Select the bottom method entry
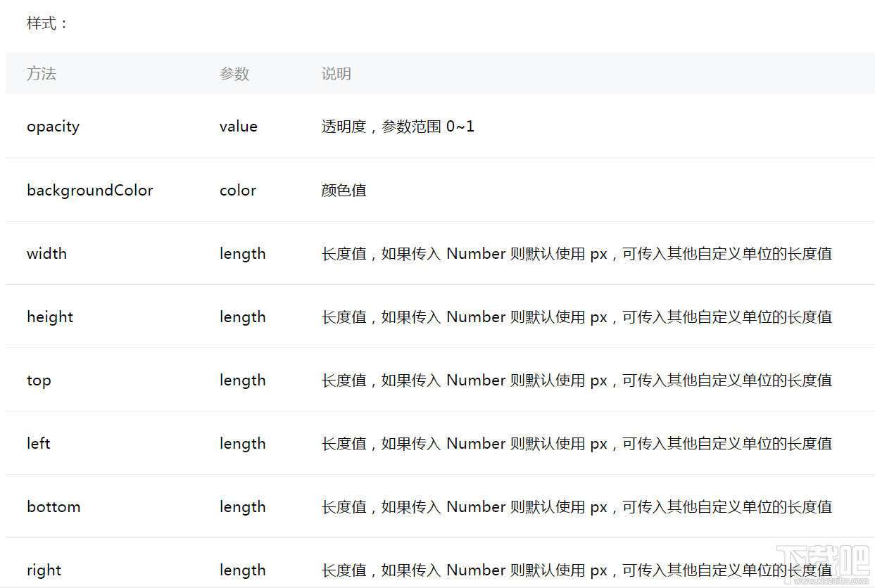This screenshot has height=588, width=875. point(53,506)
